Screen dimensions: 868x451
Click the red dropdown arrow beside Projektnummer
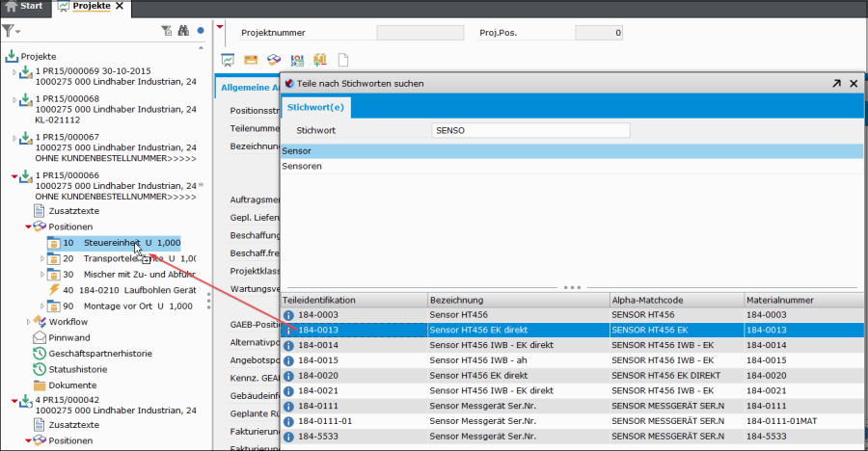point(220,27)
